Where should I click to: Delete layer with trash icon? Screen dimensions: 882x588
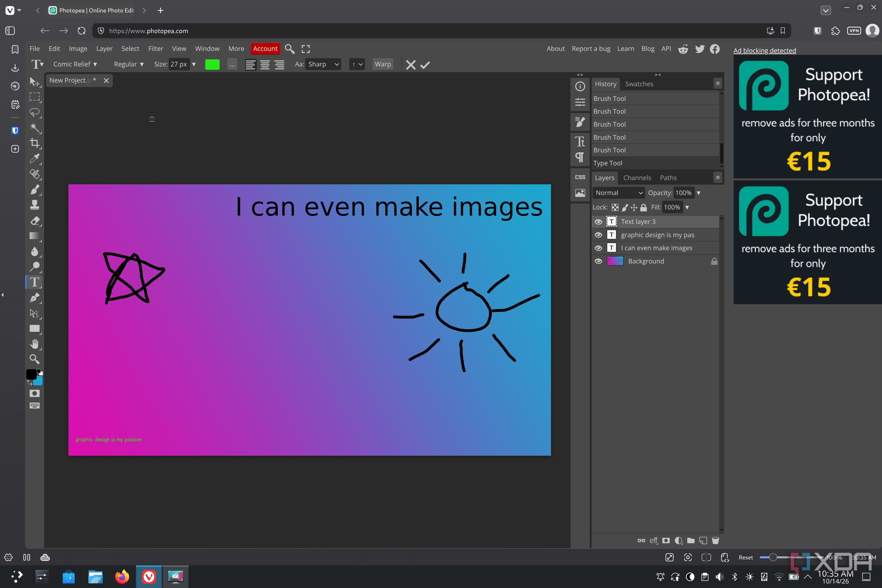(715, 541)
